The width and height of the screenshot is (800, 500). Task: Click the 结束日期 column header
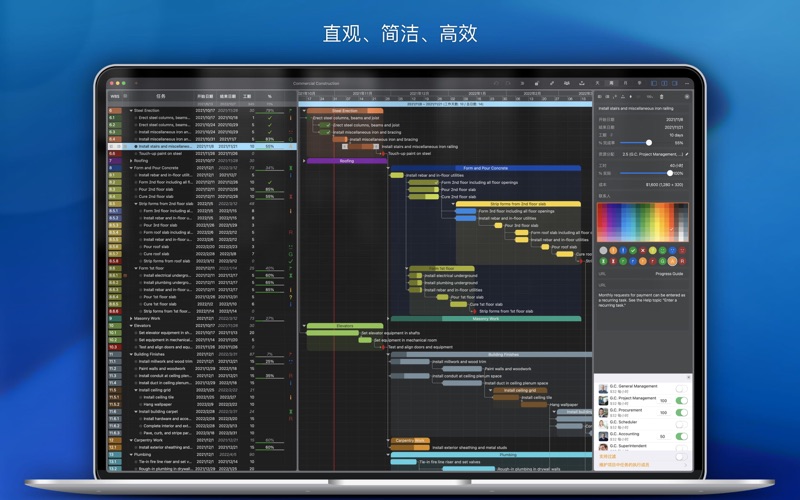click(x=228, y=96)
